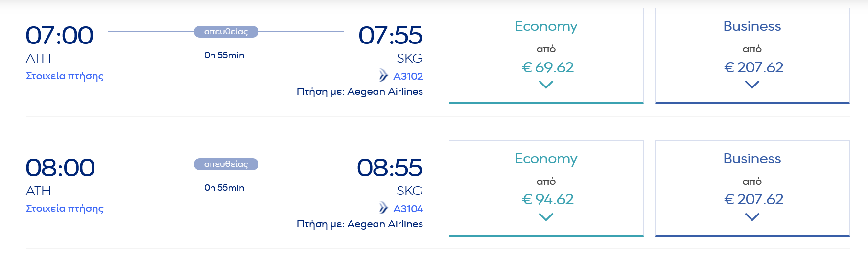Open Στοιχεία πτήσης for the 07:00 flight
Image resolution: width=868 pixels, height=258 pixels.
pyautogui.click(x=65, y=76)
